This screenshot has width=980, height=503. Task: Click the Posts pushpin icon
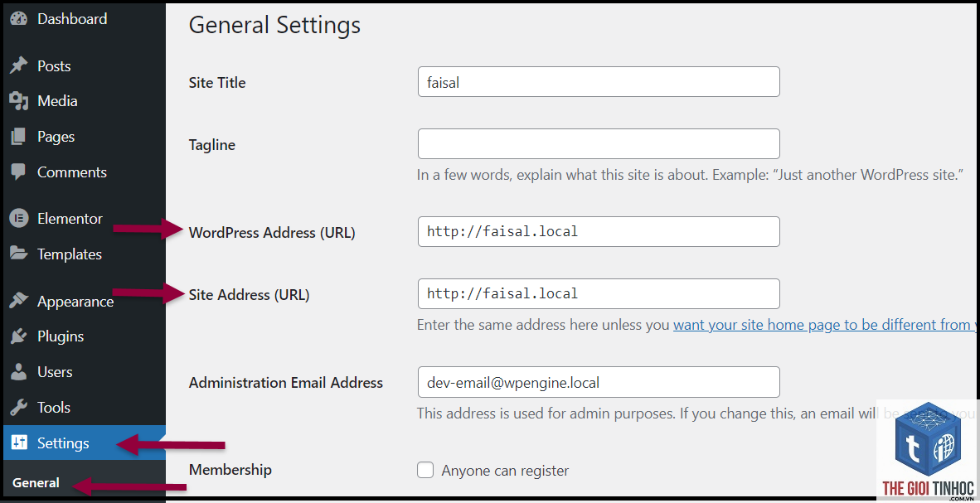[x=19, y=65]
